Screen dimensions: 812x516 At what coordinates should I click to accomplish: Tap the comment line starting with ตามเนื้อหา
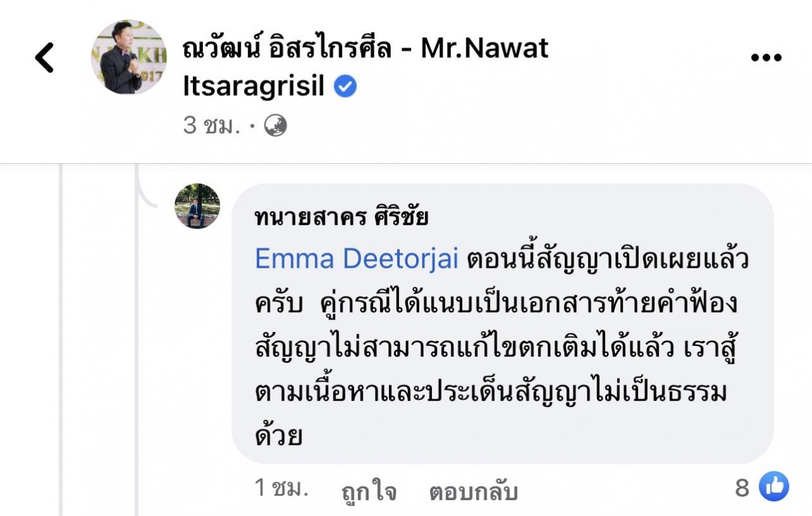click(490, 393)
